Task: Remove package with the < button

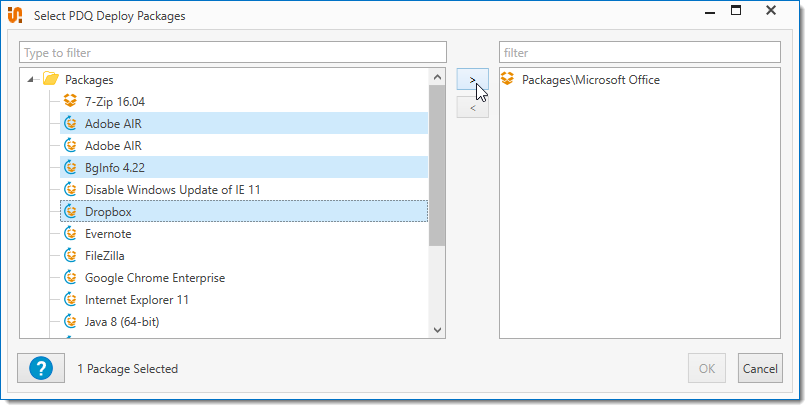Action: click(x=472, y=107)
